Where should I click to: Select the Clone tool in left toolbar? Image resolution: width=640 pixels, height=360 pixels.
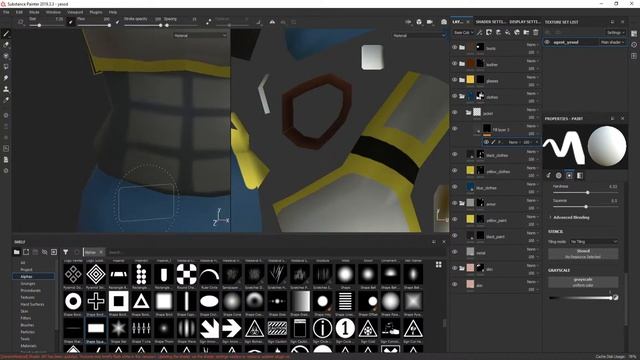[x=6, y=89]
